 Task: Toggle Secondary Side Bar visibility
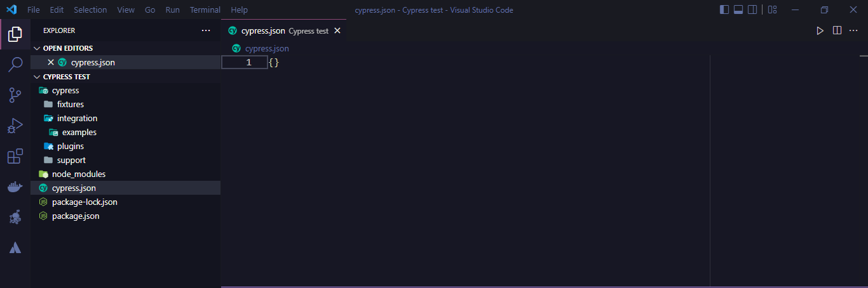752,10
